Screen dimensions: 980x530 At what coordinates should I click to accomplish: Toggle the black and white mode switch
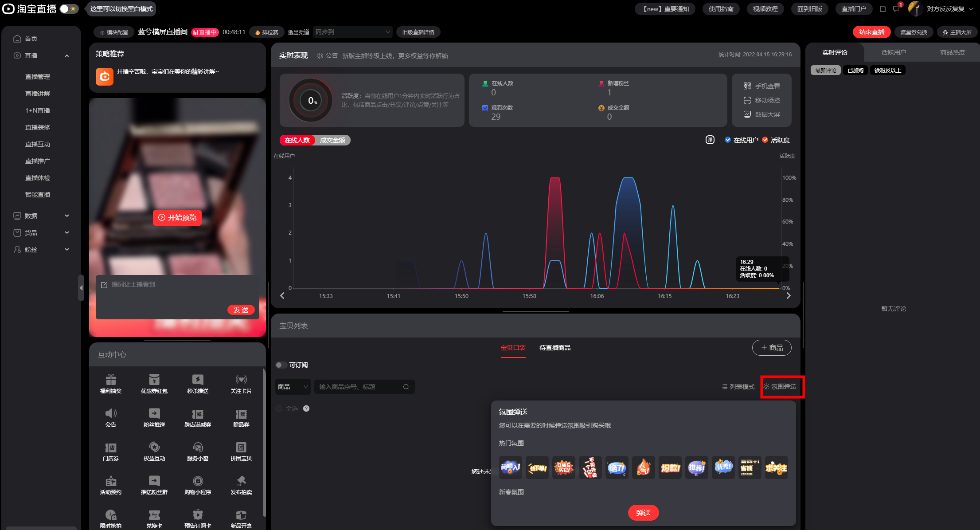[x=69, y=9]
